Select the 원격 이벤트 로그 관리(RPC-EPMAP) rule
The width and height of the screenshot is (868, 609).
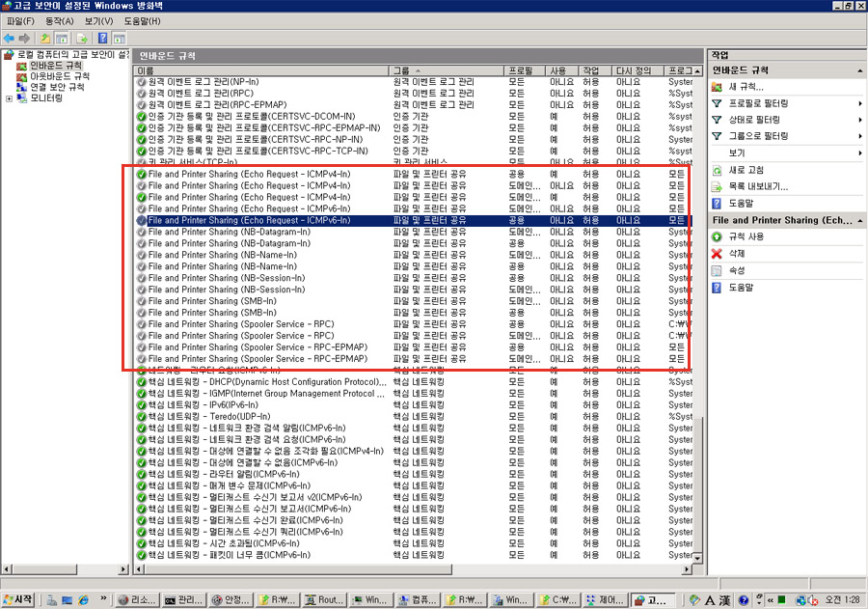(x=218, y=105)
